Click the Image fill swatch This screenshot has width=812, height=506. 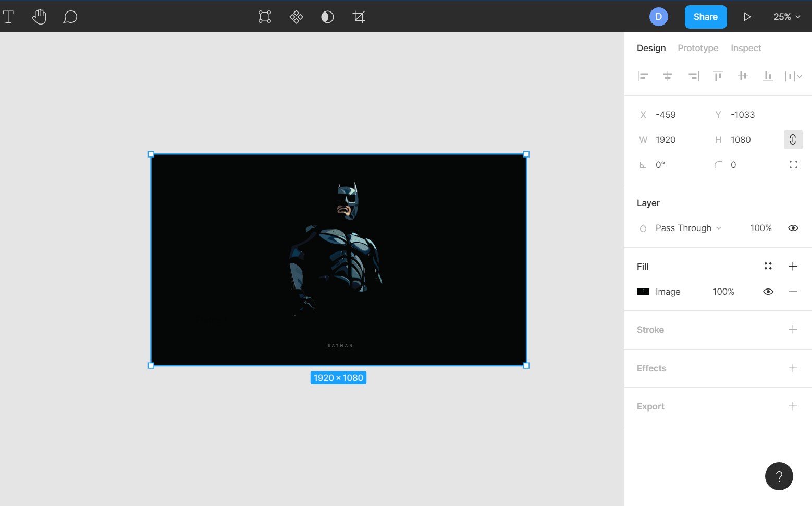pos(643,292)
